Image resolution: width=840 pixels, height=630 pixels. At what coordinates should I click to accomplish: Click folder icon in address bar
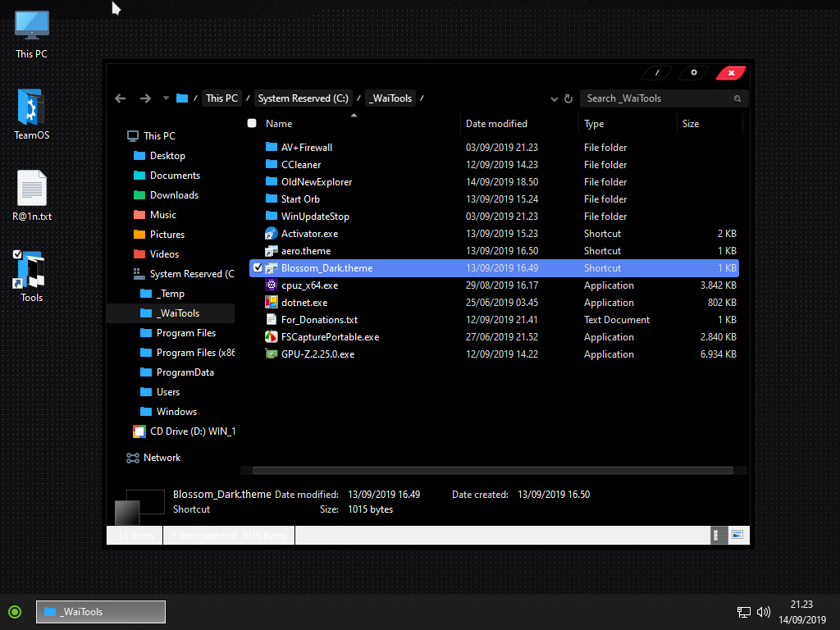[x=182, y=98]
